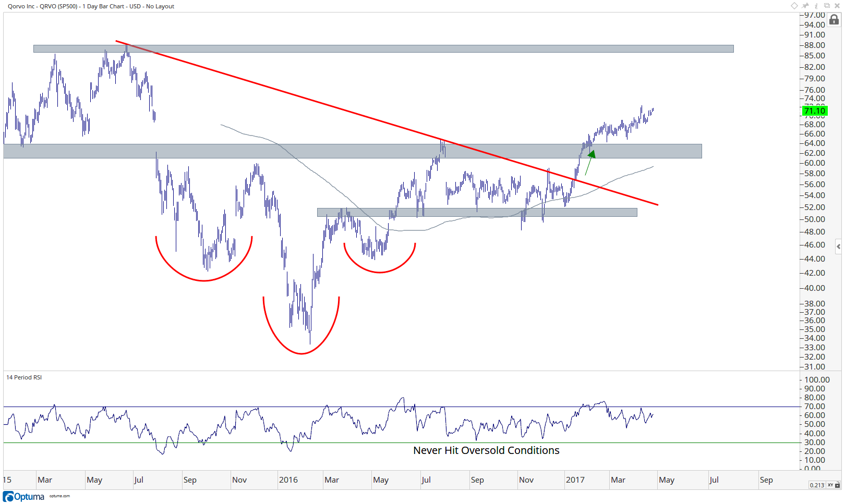Click the Optuma logo
This screenshot has height=504, width=845.
(x=24, y=496)
